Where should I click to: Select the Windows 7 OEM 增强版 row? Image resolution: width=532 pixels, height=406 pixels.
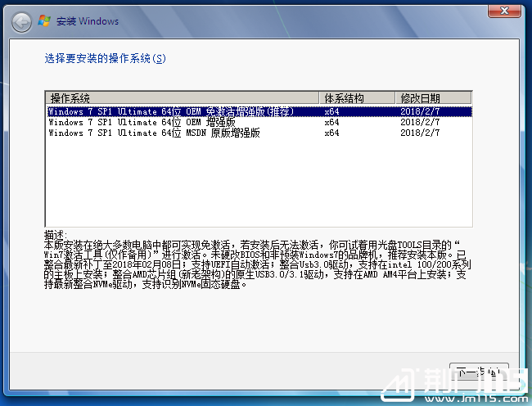pos(259,122)
